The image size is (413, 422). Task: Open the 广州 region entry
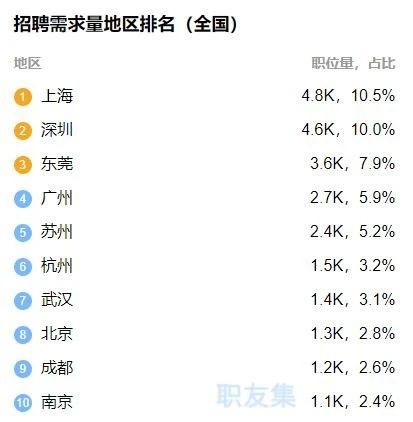[57, 198]
